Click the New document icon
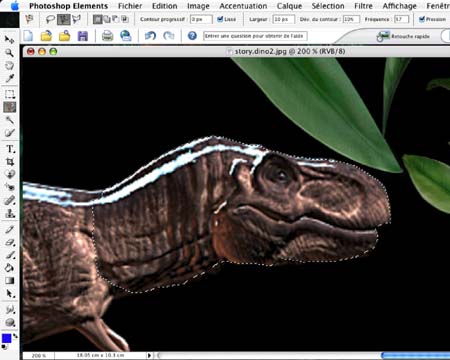 click(x=28, y=36)
